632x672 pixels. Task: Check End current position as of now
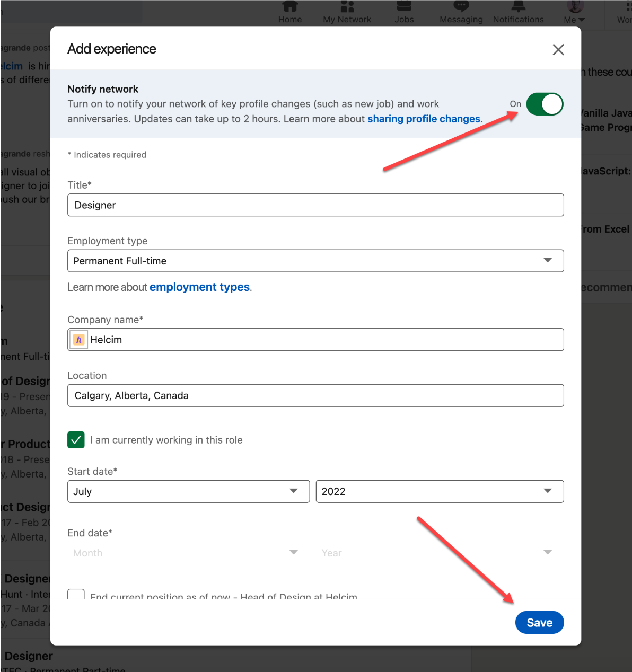76,595
